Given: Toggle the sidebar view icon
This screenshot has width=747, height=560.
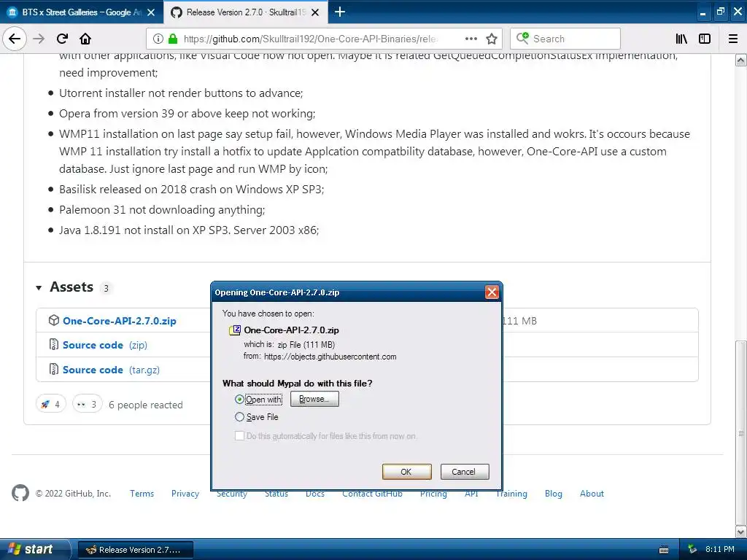Looking at the screenshot, I should (x=705, y=39).
